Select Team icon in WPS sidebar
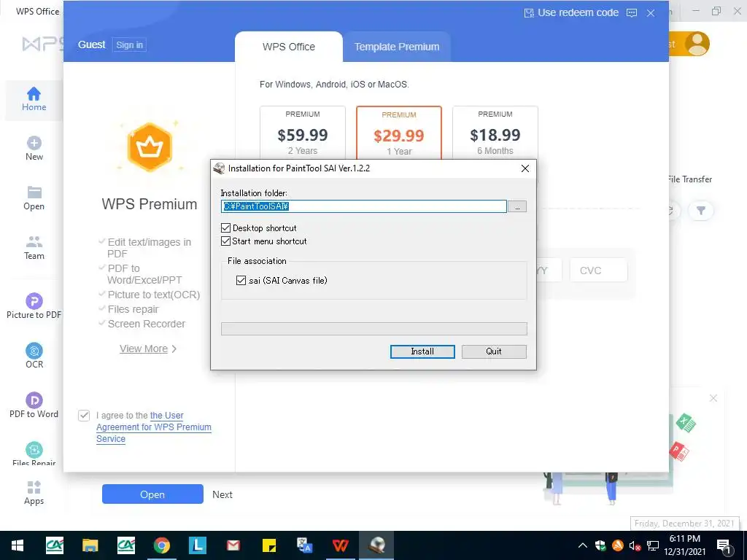The width and height of the screenshot is (747, 560). point(34,241)
